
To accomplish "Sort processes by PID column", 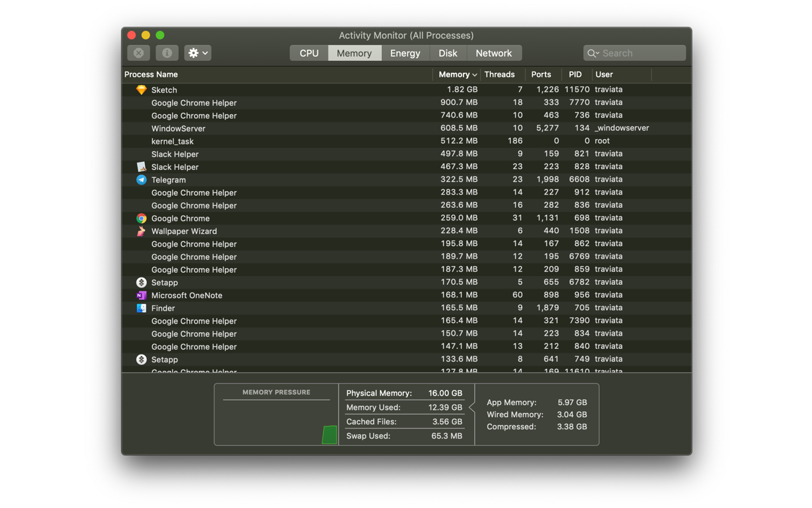I will tap(575, 74).
